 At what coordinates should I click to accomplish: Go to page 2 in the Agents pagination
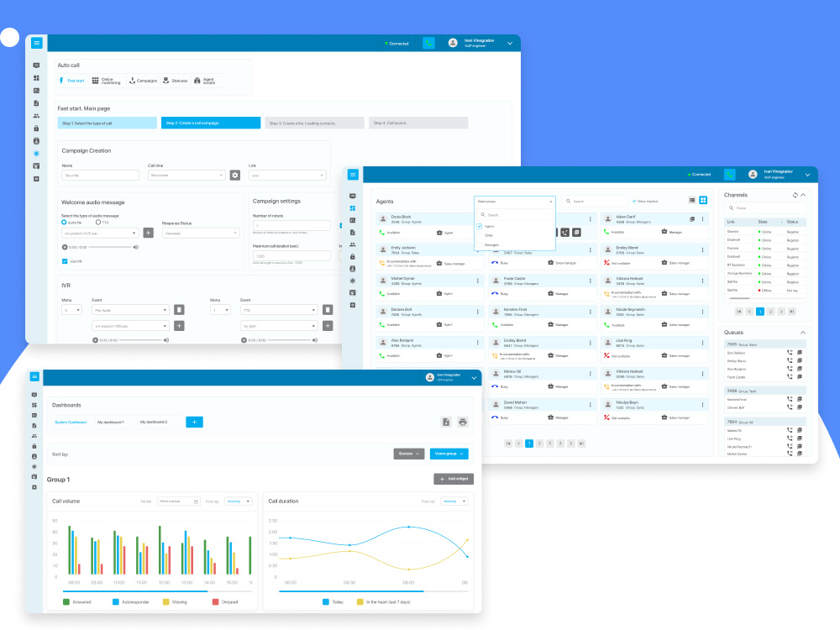pos(539,444)
